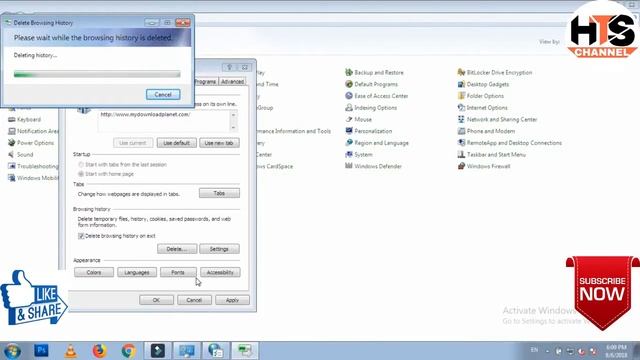This screenshot has width=640, height=360.
Task: Open the Languages appearance button
Action: pos(137,272)
